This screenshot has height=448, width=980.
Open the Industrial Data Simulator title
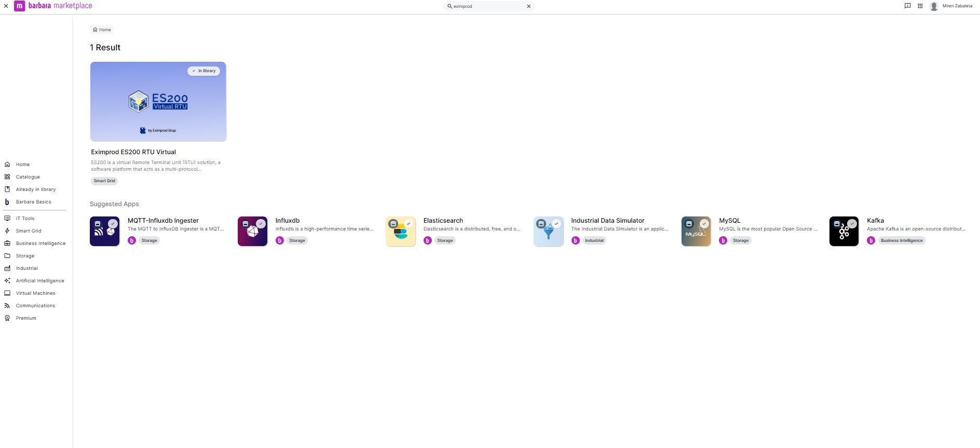608,221
